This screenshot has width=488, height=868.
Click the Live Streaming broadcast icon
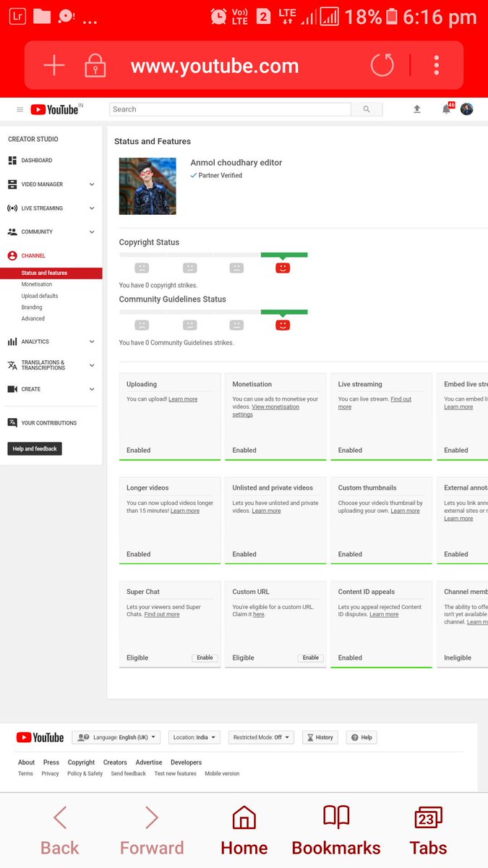click(x=12, y=208)
